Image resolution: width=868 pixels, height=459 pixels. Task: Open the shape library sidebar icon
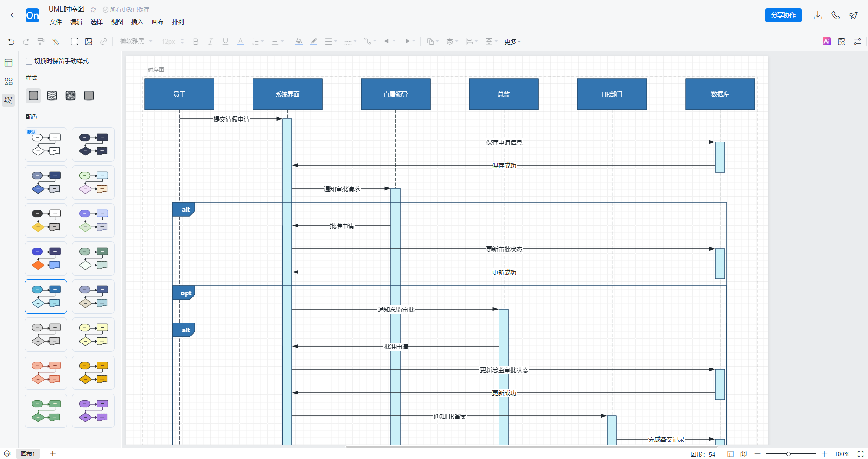click(x=8, y=82)
